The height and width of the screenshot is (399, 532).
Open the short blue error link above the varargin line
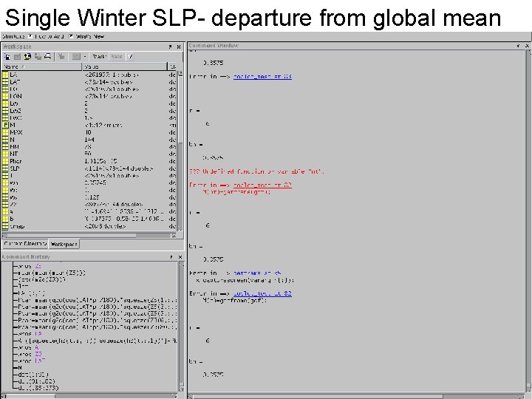[x=257, y=273]
